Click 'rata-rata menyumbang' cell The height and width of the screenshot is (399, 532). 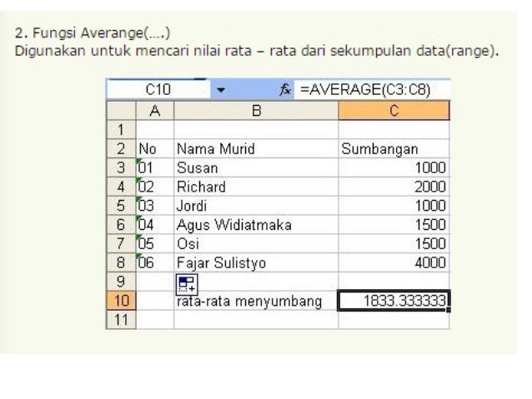[256, 301]
